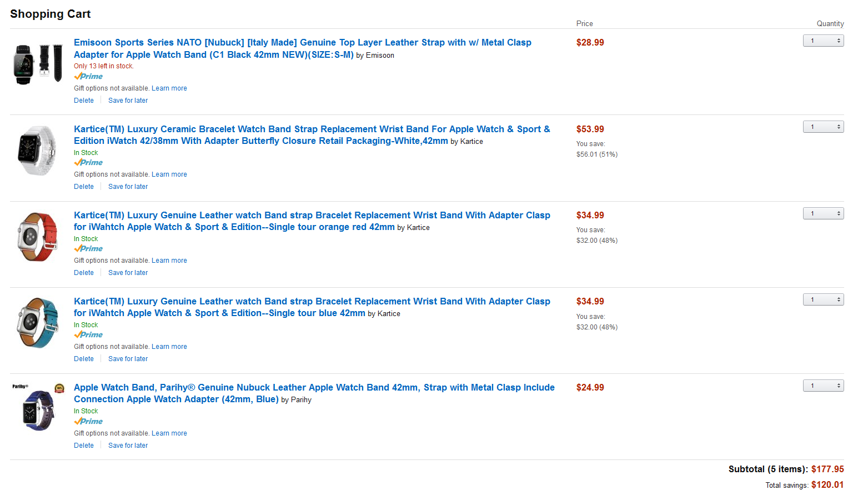Save the white ceramic band for later
This screenshot has width=868, height=495.
point(128,187)
